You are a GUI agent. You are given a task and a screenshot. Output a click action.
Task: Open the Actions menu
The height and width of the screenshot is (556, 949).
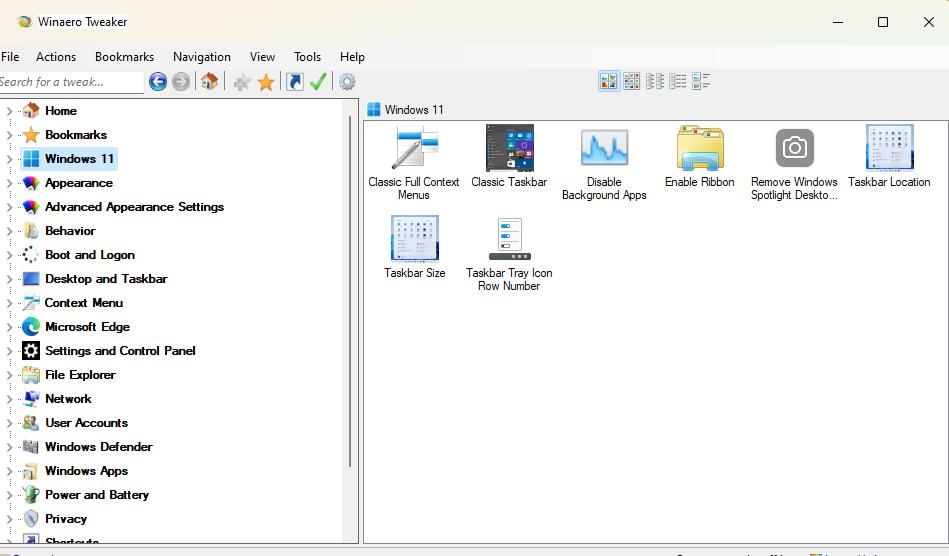point(56,57)
